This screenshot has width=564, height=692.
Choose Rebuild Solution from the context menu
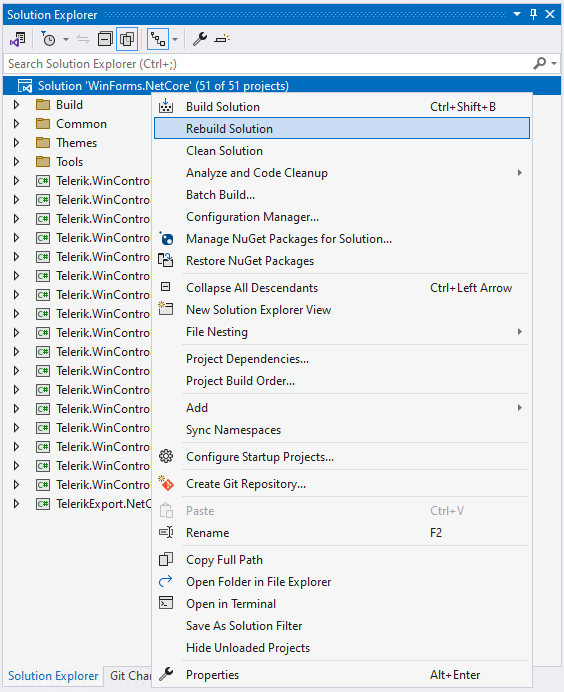[342, 128]
